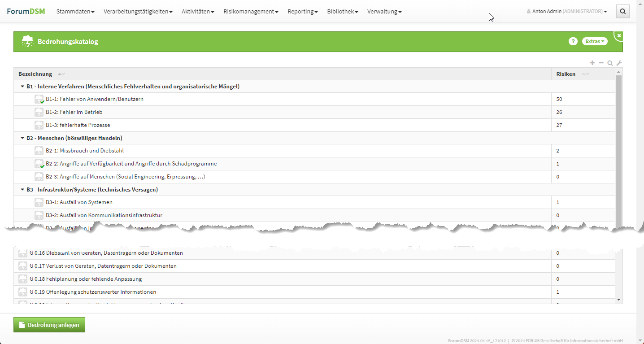The width and height of the screenshot is (644, 344).
Task: Click the sort arrows next to Risiken
Action: [585, 74]
